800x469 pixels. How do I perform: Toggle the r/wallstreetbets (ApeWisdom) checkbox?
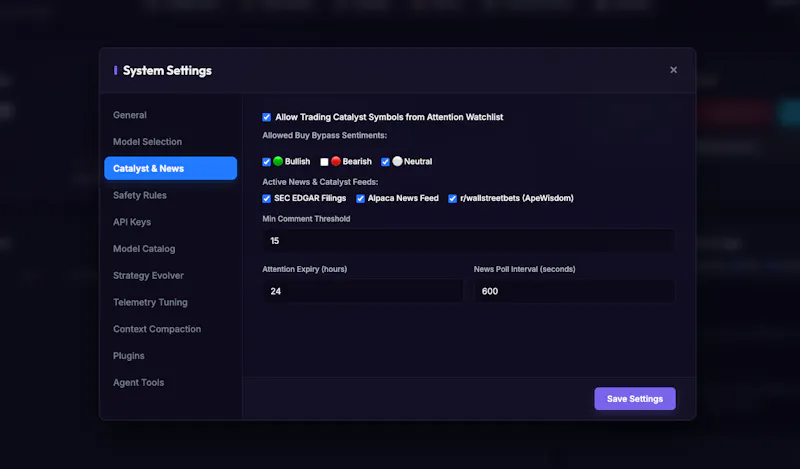452,199
